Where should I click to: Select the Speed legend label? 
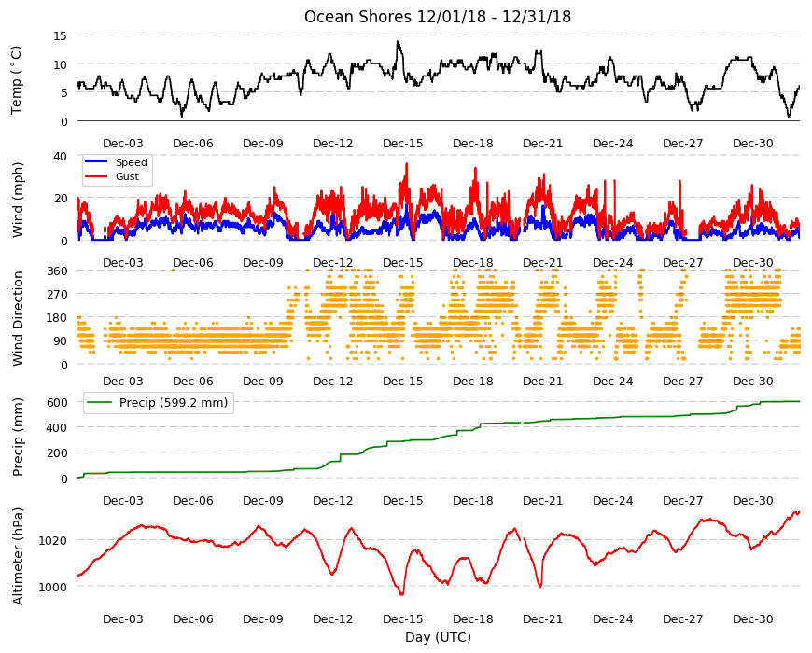(131, 162)
